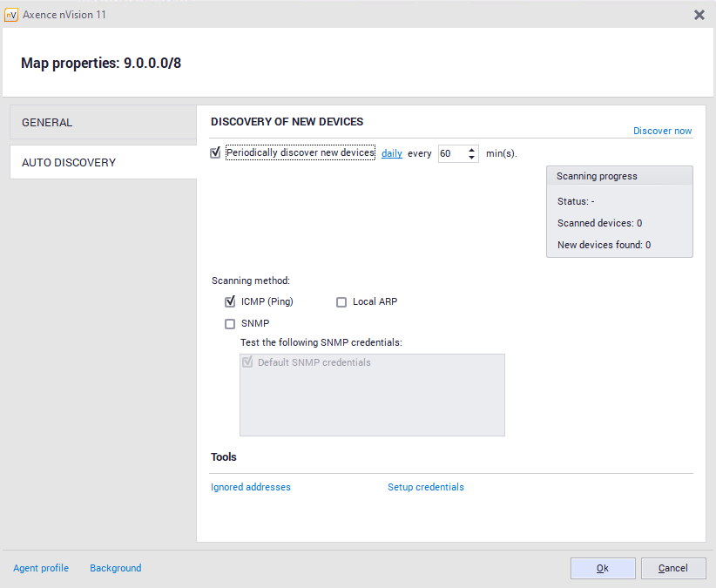The height and width of the screenshot is (588, 716).
Task: Open the Ignored addresses link
Action: 251,487
